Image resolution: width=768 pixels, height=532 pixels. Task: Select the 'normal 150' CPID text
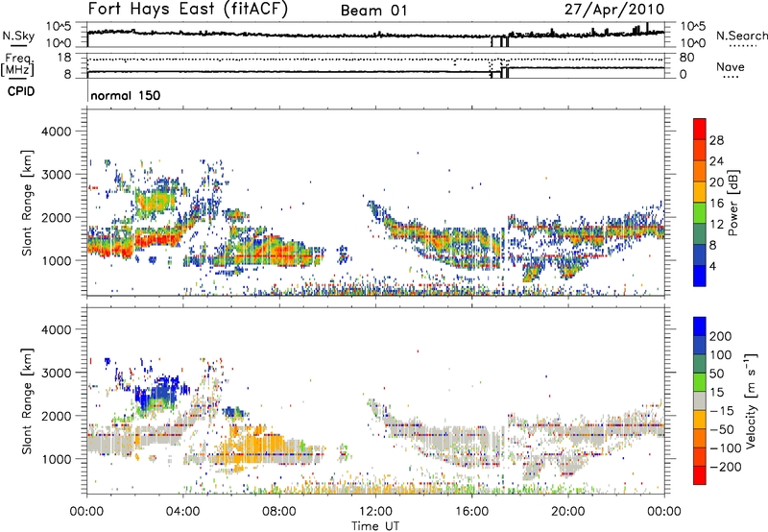tap(126, 95)
